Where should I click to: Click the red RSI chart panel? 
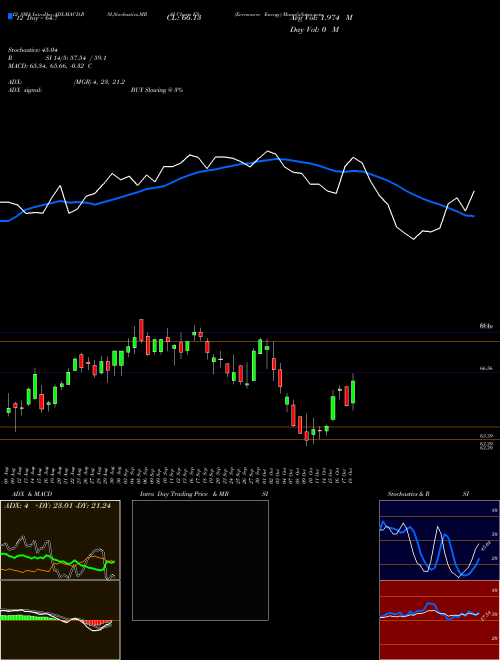(x=439, y=620)
